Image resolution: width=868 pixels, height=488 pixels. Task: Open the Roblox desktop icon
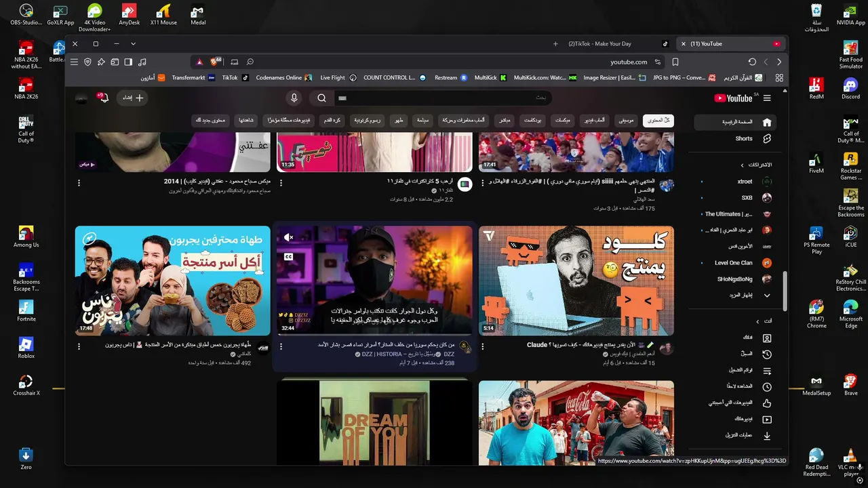coord(26,348)
